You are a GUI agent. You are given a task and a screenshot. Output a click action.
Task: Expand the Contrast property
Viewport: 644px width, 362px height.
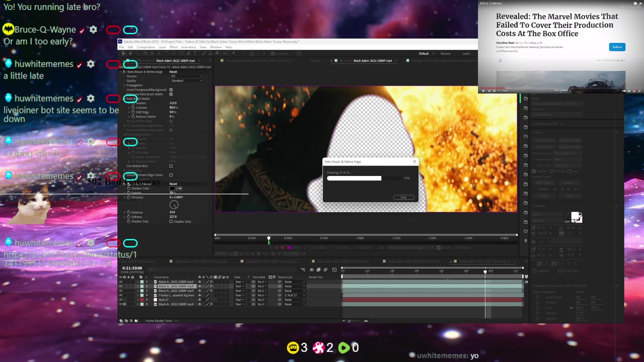[x=129, y=108]
